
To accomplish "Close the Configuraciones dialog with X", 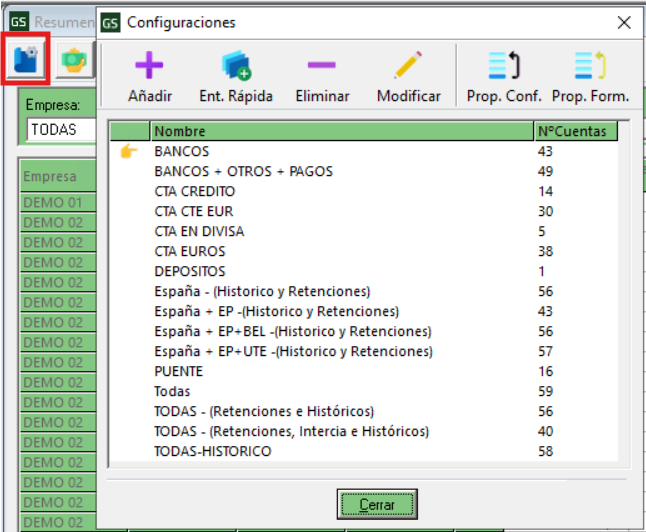I will pyautogui.click(x=624, y=22).
